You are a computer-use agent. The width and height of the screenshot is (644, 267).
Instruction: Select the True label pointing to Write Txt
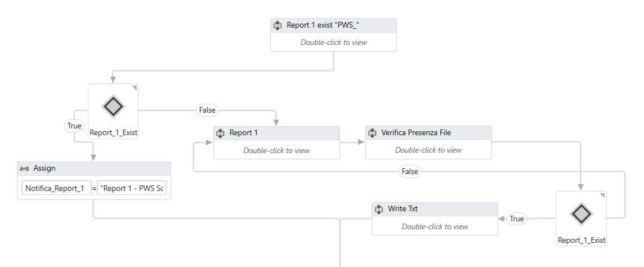pos(516,219)
